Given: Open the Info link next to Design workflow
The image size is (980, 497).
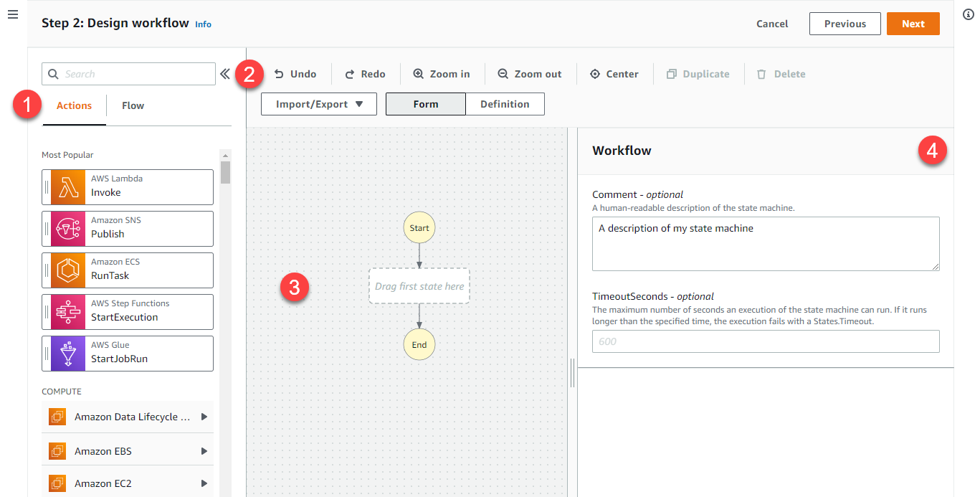Looking at the screenshot, I should (204, 24).
